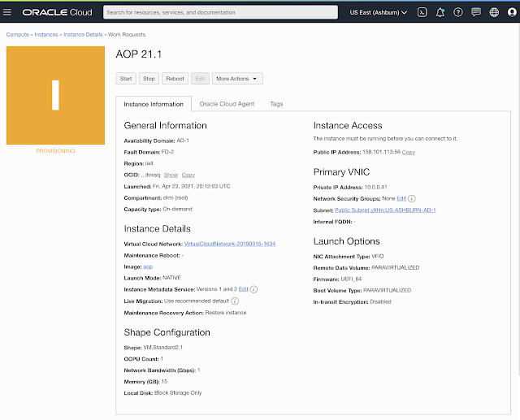Viewport: 520px width, 420px height.
Task: Open the aop image link
Action: click(148, 266)
